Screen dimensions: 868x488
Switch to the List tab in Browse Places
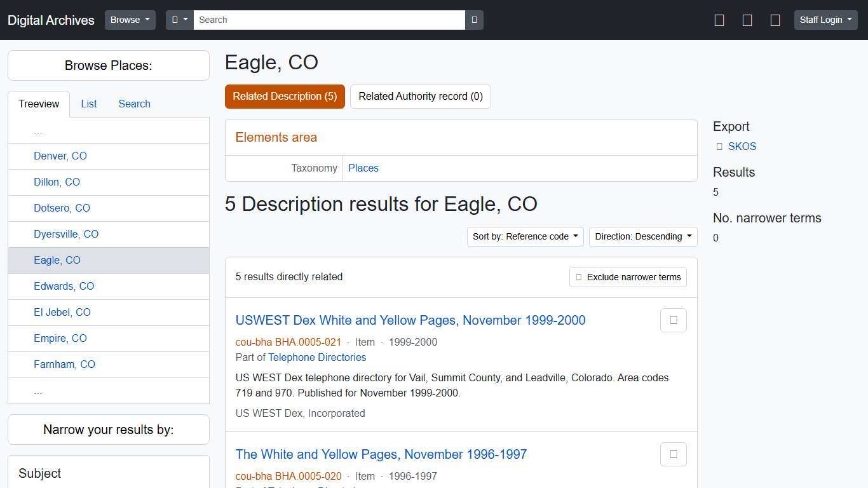(88, 104)
